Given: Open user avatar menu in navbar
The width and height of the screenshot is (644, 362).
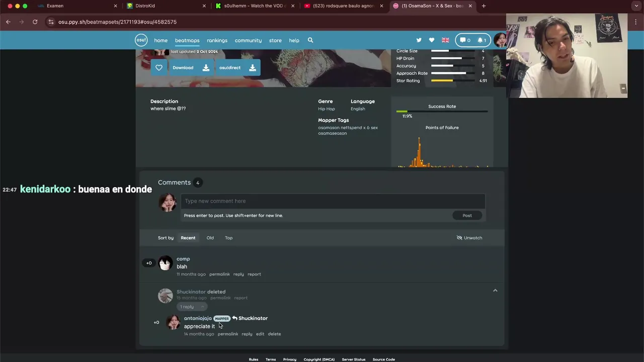Looking at the screenshot, I should [x=500, y=40].
